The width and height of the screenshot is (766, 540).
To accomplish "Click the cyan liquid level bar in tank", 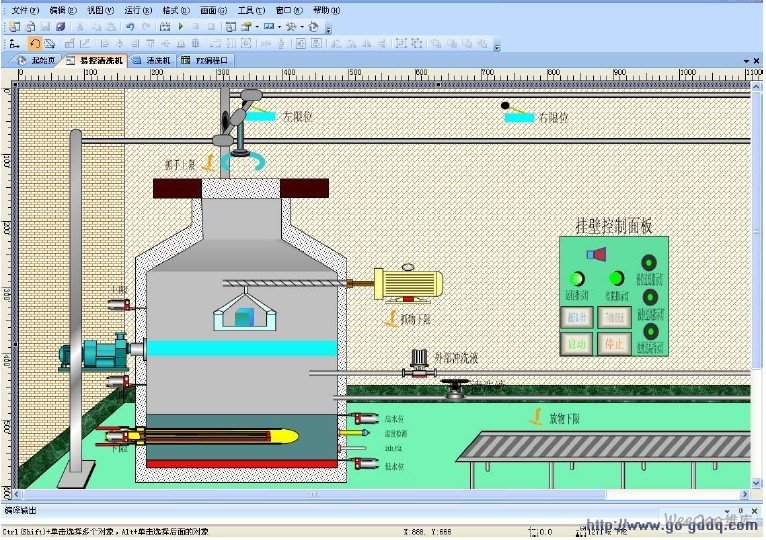I will (240, 348).
